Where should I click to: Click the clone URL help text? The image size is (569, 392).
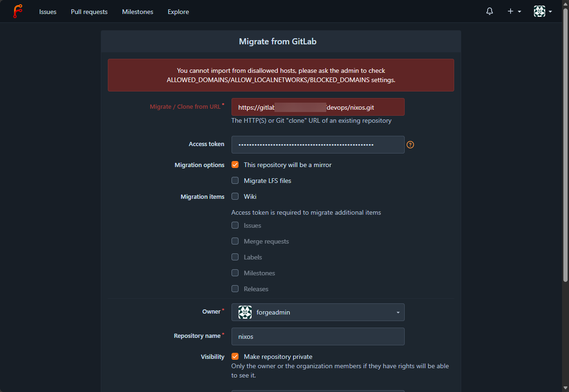(311, 120)
